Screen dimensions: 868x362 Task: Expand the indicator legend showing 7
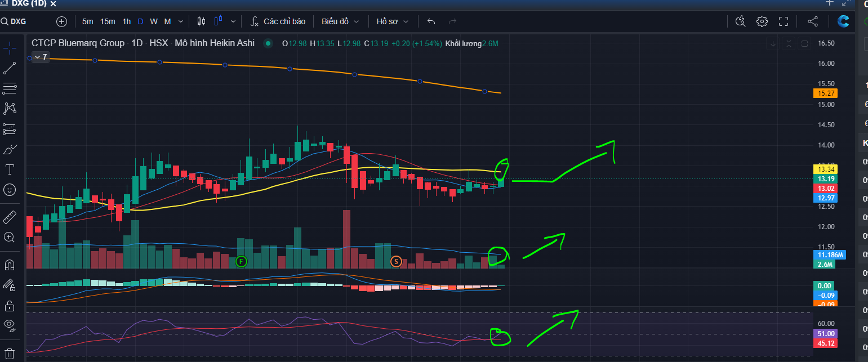click(40, 57)
